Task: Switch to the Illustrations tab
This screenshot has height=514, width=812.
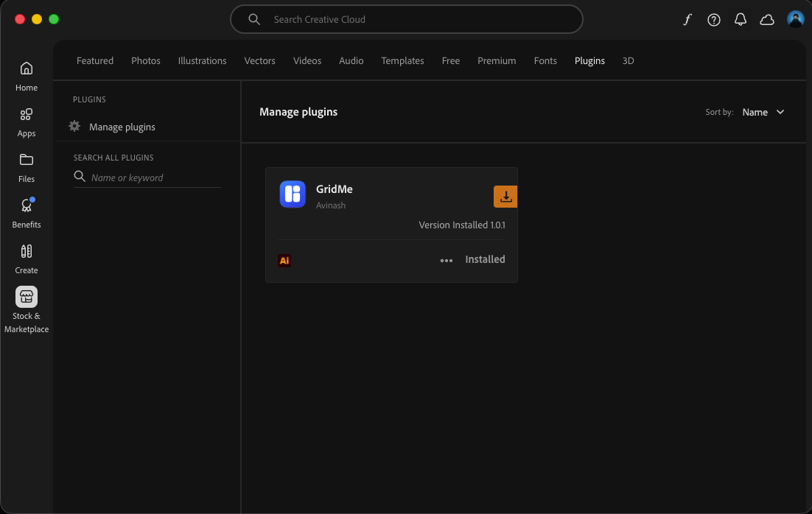Action: coord(202,60)
